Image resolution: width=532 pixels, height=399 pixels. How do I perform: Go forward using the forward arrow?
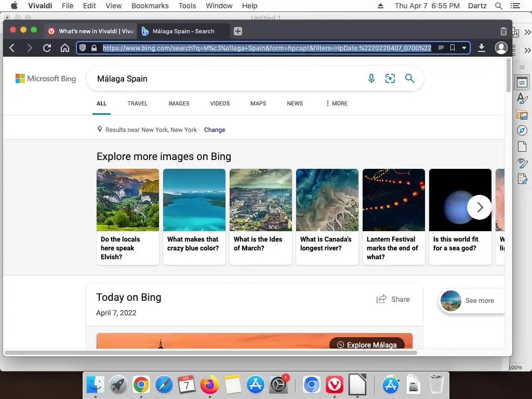[x=30, y=48]
